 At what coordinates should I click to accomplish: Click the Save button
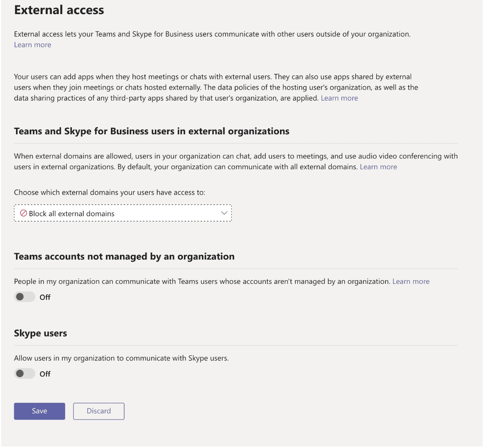click(39, 411)
